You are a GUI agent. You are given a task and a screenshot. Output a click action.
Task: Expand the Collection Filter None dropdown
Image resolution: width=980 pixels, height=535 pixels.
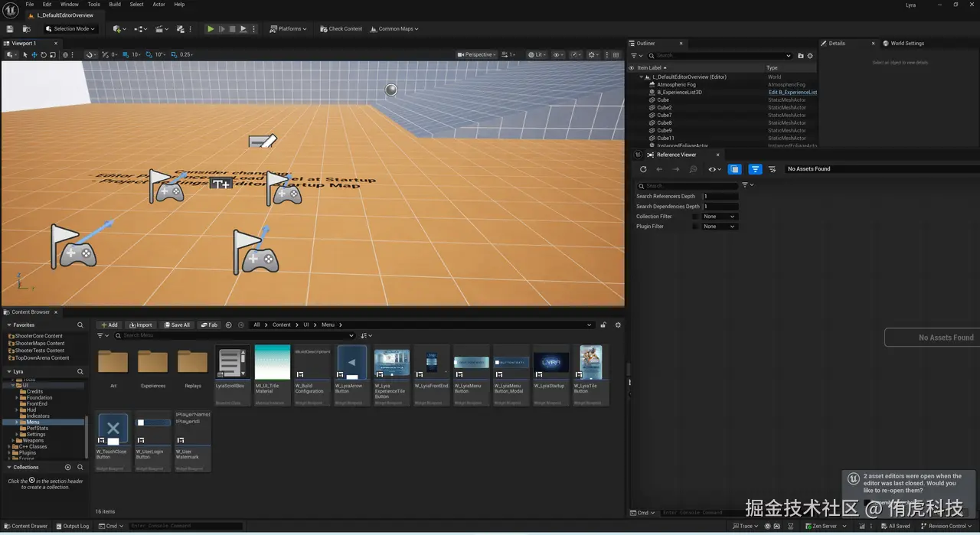click(x=719, y=217)
